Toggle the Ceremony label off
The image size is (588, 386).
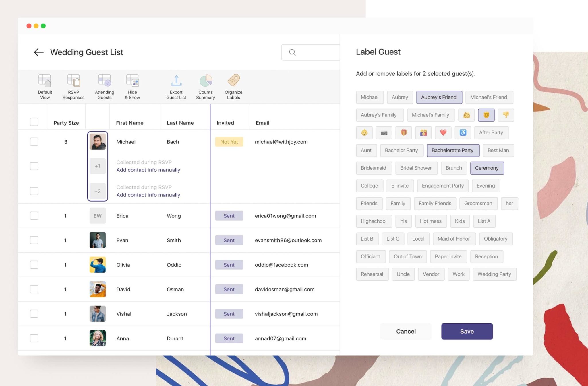[x=487, y=168]
